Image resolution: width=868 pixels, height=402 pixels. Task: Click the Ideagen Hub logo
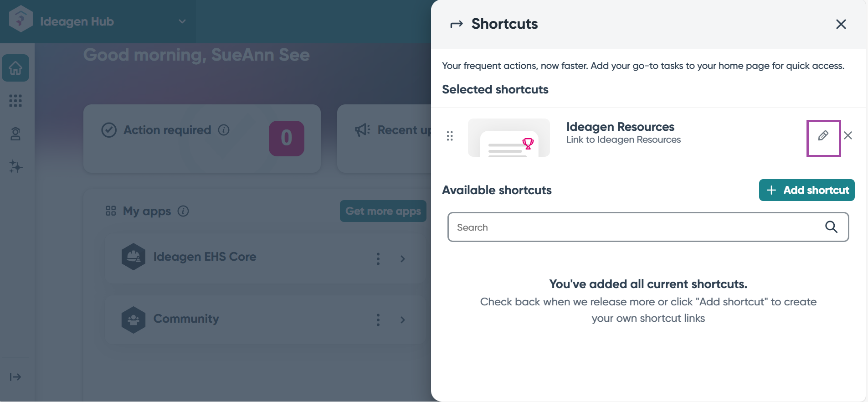click(21, 19)
